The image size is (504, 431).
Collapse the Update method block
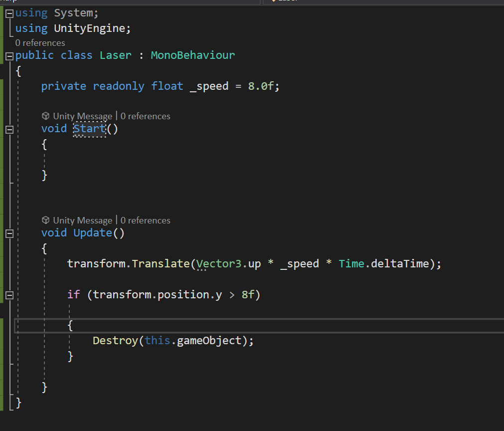pyautogui.click(x=8, y=232)
